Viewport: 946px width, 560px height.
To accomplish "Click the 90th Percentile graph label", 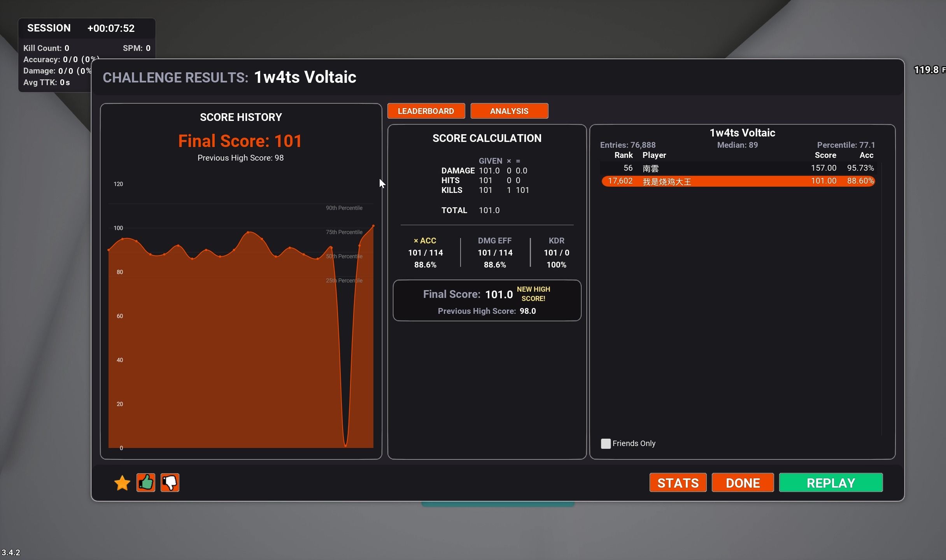I will pos(344,208).
